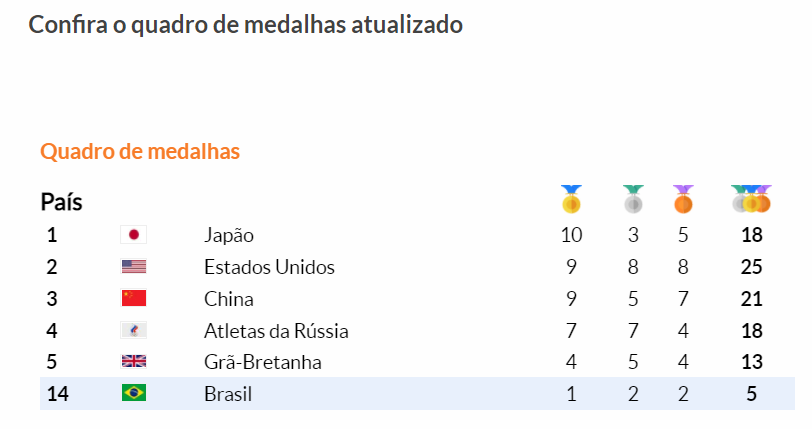
Task: Click the China flag icon
Action: tap(133, 298)
